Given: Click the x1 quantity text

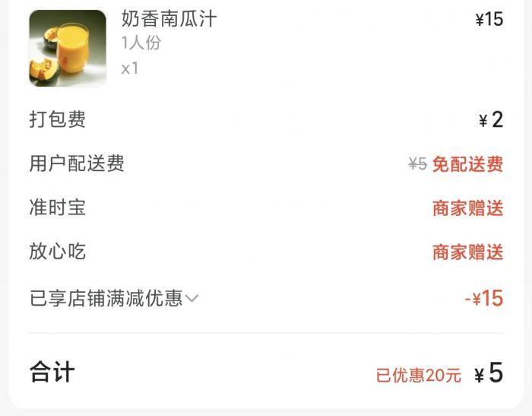Looking at the screenshot, I should click(130, 68).
